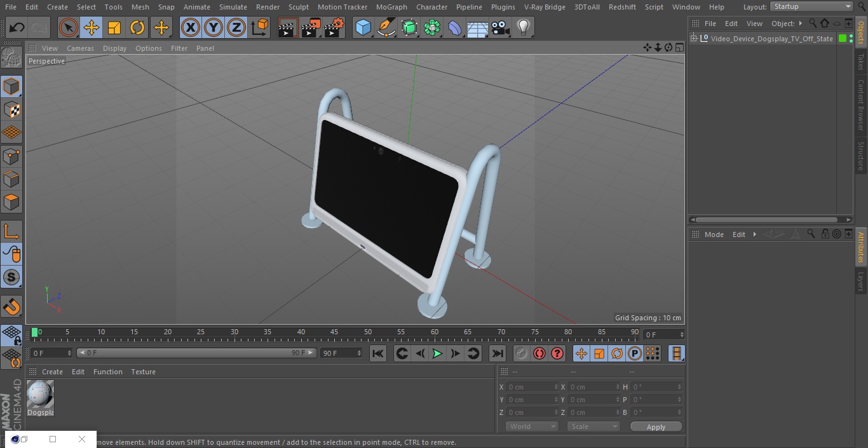Enable Axis mode L icon
Viewport: 868px width, 448px height.
(x=11, y=231)
